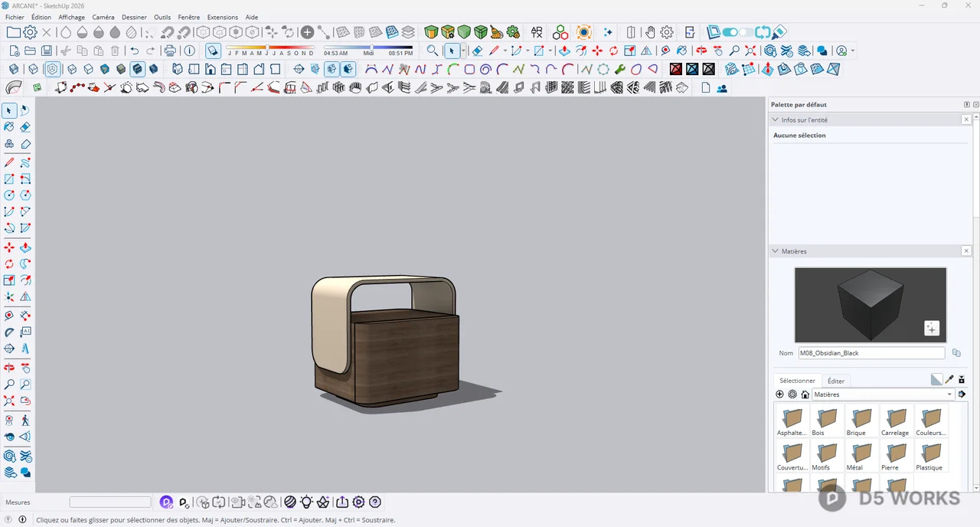Image resolution: width=980 pixels, height=527 pixels.
Task: Toggle Shaded with Textures style icon
Action: 137,69
